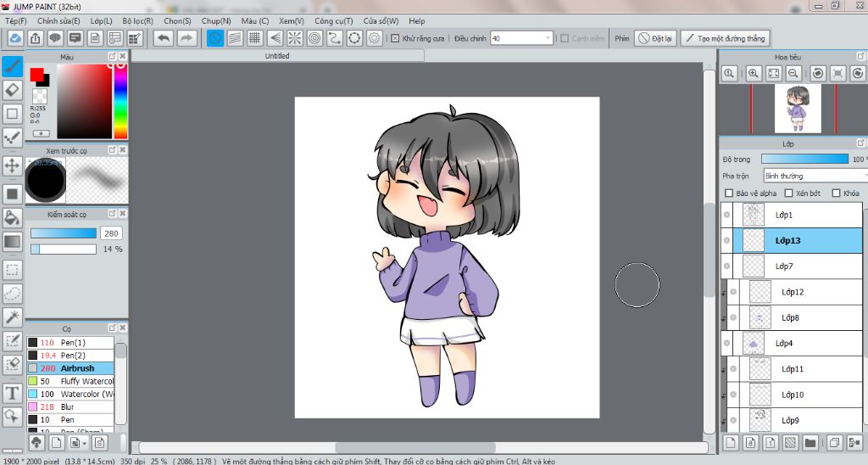Select the Select Eraser tool

pyautogui.click(x=12, y=364)
